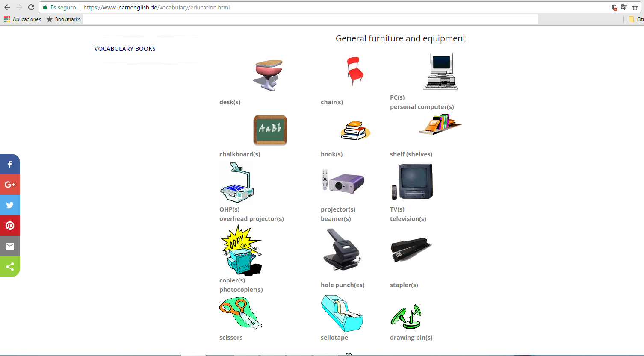Click the Facebook share icon
644x356 pixels.
(10, 164)
